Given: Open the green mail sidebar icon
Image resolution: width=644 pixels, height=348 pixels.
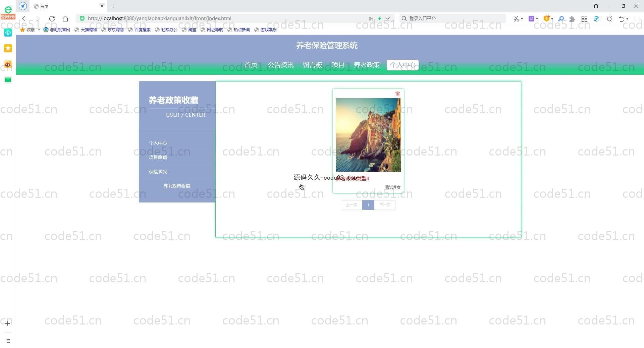Looking at the screenshot, I should 8,80.
